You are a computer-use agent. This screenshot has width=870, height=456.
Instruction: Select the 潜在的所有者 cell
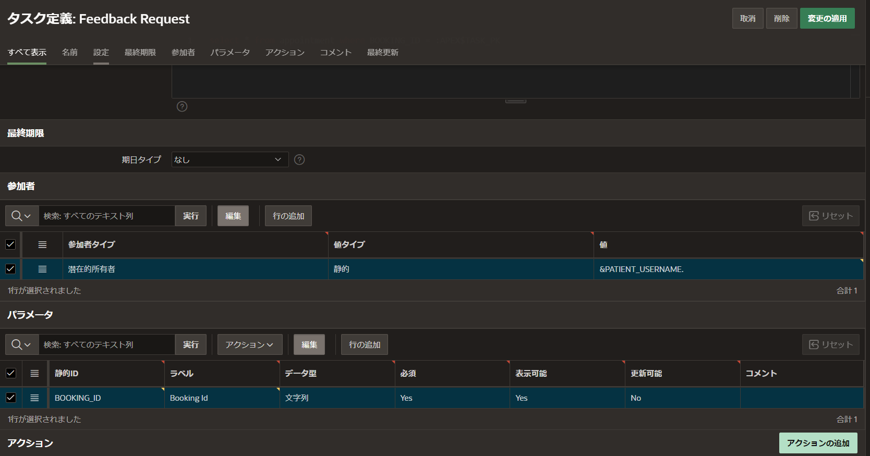pyautogui.click(x=195, y=269)
